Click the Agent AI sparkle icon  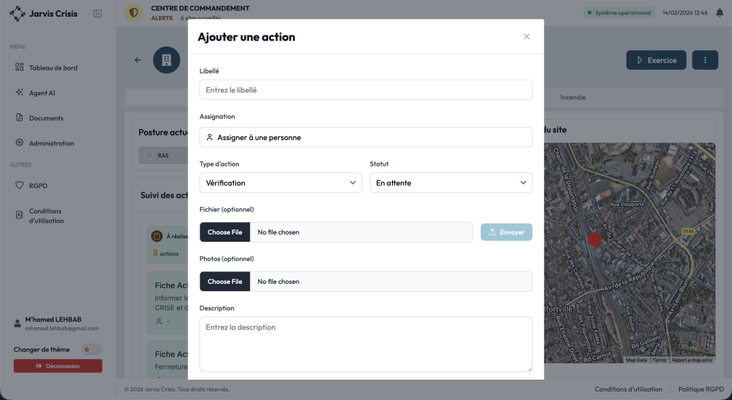coord(19,93)
